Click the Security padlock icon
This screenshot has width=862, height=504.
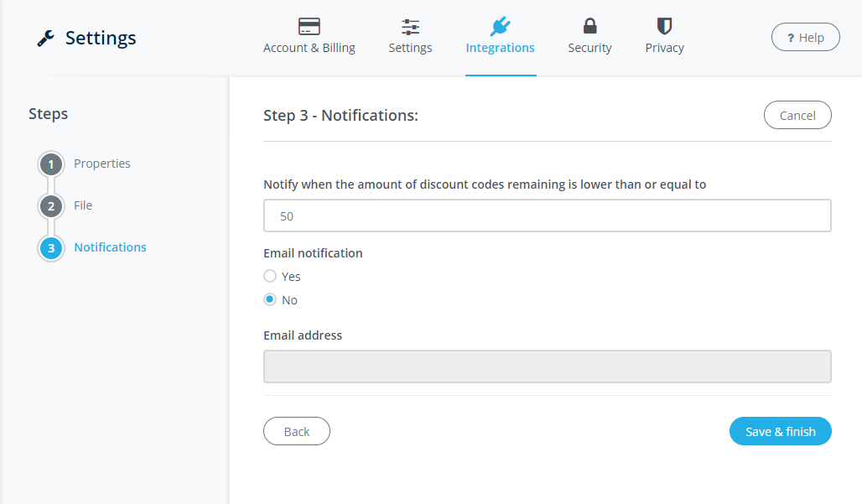click(589, 26)
